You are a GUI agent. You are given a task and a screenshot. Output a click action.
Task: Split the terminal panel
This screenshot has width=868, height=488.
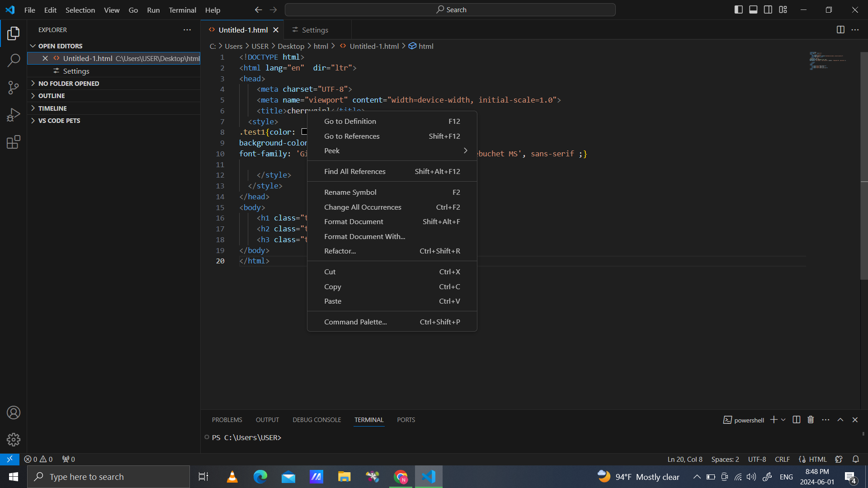pyautogui.click(x=797, y=420)
